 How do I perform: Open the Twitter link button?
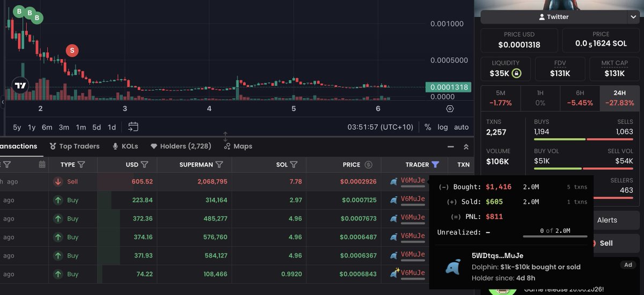(x=553, y=17)
